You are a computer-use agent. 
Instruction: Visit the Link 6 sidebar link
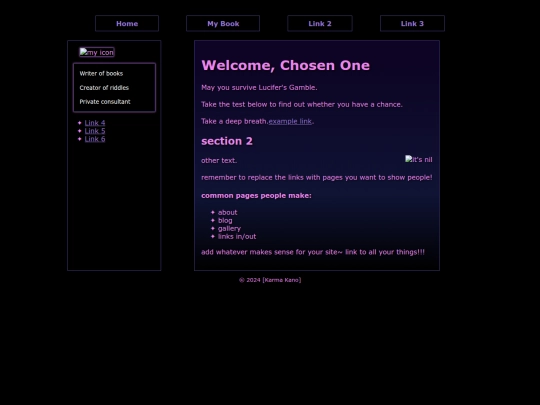click(x=95, y=139)
